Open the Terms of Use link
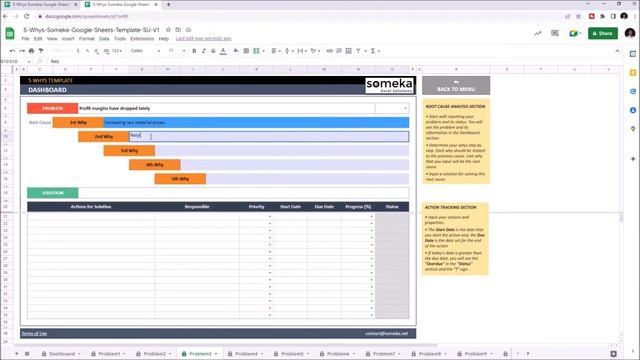Image resolution: width=640 pixels, height=360 pixels. tap(34, 334)
